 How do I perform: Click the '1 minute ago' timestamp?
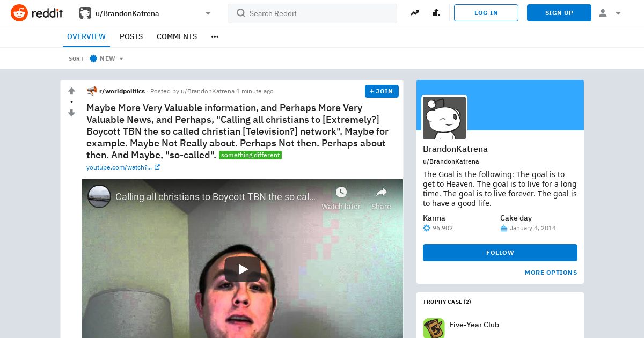(255, 91)
